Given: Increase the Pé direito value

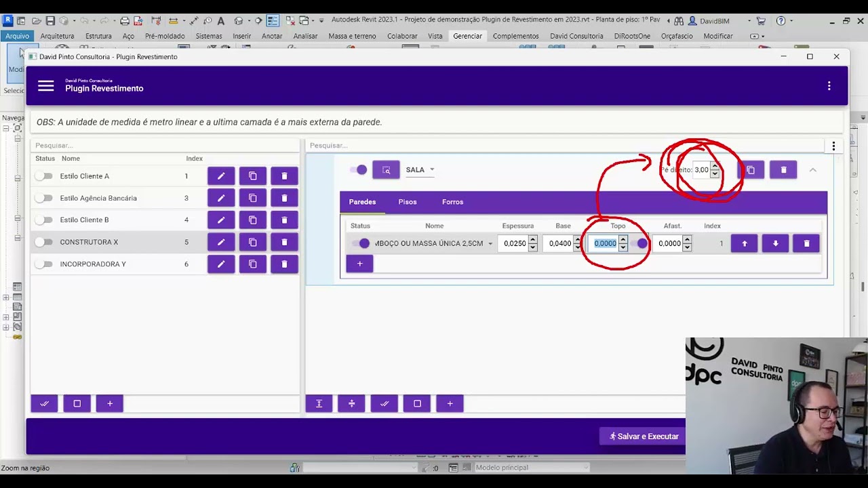Looking at the screenshot, I should coord(715,167).
